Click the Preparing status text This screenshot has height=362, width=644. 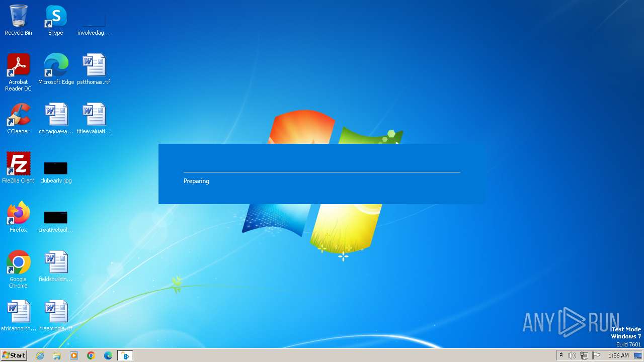pyautogui.click(x=196, y=181)
